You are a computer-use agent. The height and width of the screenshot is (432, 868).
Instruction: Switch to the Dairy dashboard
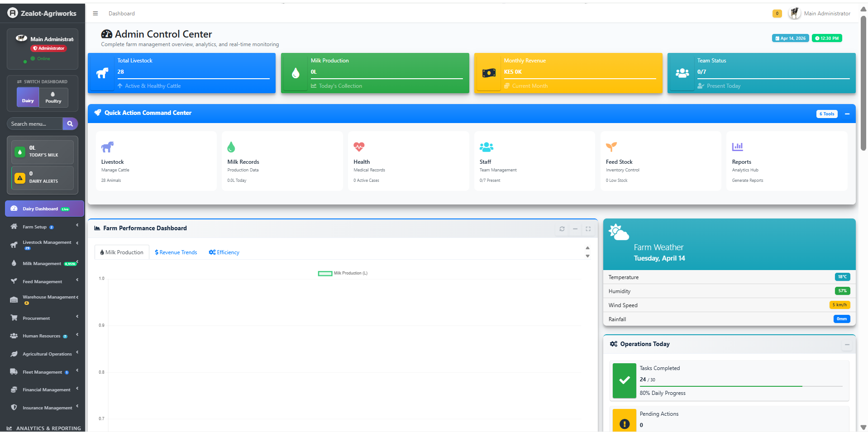(x=28, y=97)
